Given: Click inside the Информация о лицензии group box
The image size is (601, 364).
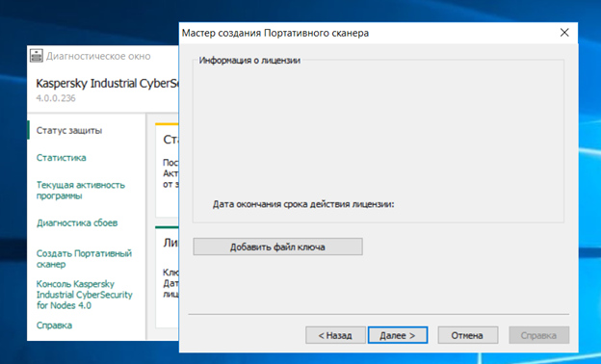Looking at the screenshot, I should pos(379,141).
